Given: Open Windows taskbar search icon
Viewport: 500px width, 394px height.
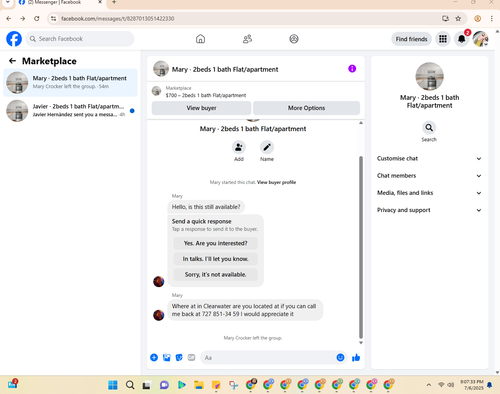Looking at the screenshot, I should pos(130,385).
